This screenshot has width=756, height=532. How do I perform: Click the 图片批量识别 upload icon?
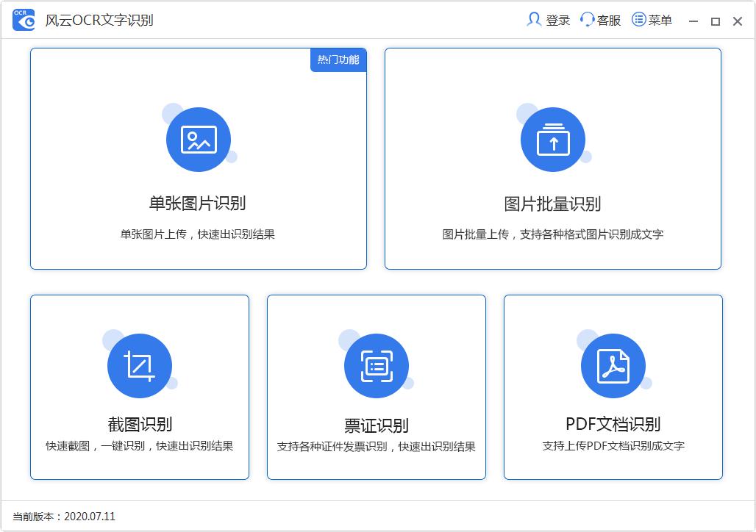[554, 139]
